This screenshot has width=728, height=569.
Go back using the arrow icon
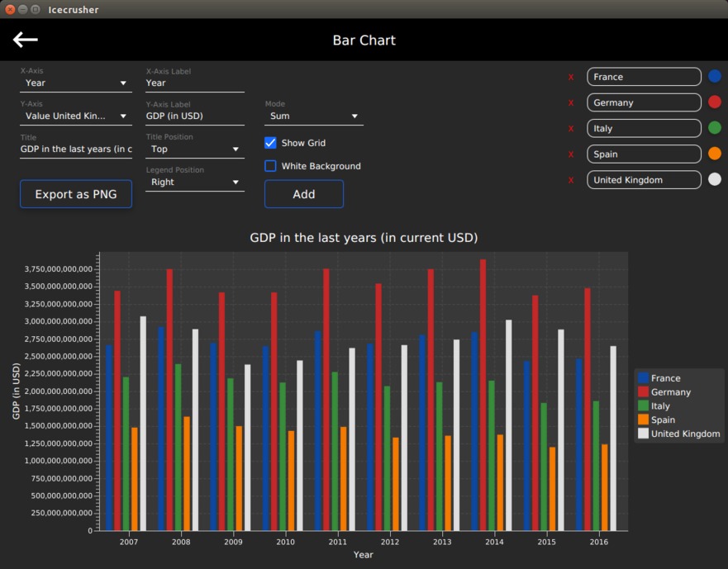25,40
